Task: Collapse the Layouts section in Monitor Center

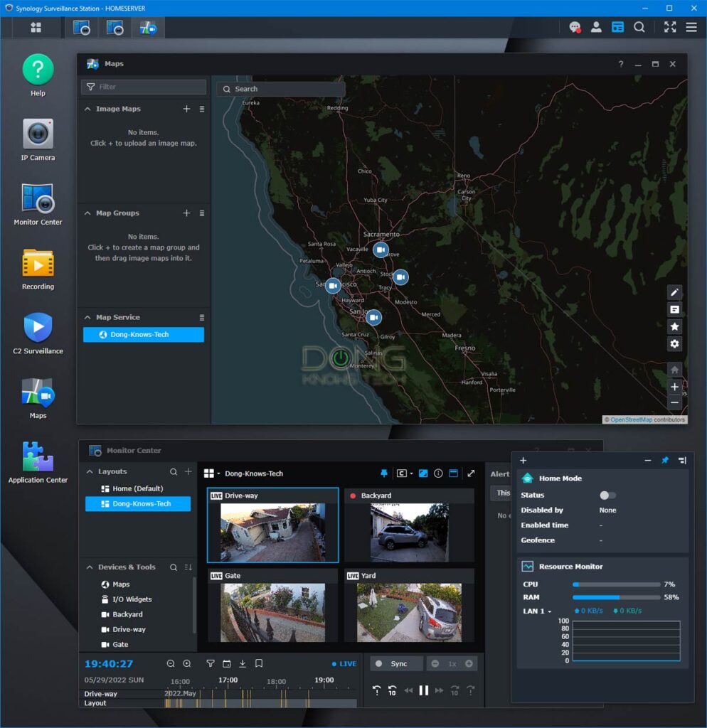Action: tap(90, 471)
